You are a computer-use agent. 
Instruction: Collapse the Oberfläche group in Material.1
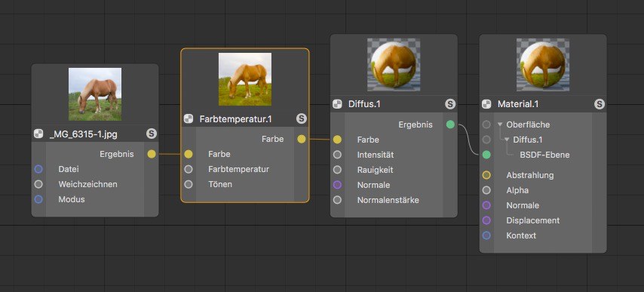(500, 124)
